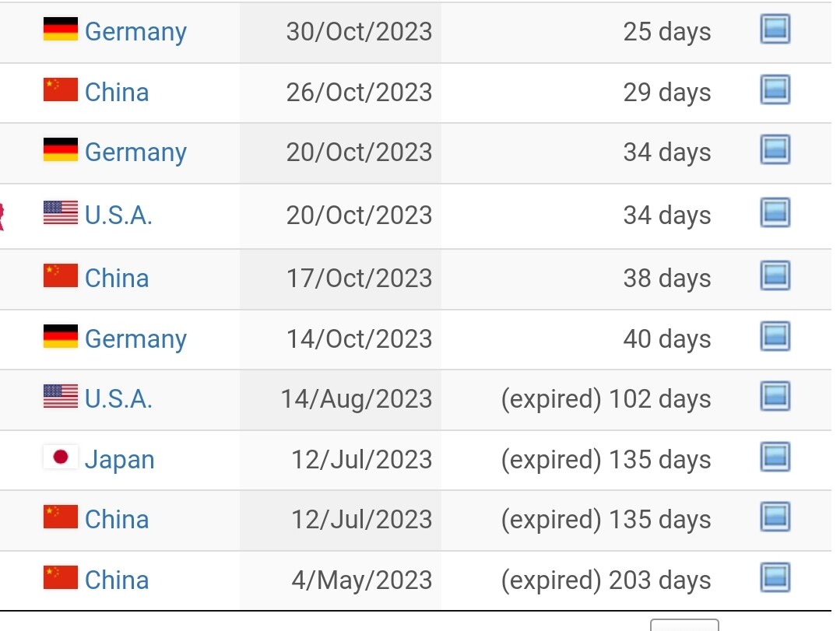Click Germany link dated 30/Oct/2023
Viewport: 840px width, 631px height.
coord(135,32)
